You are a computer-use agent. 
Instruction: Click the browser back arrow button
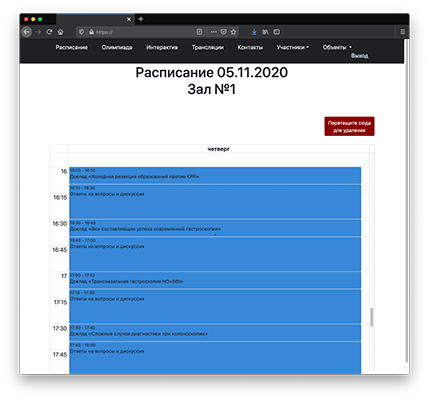(27, 32)
